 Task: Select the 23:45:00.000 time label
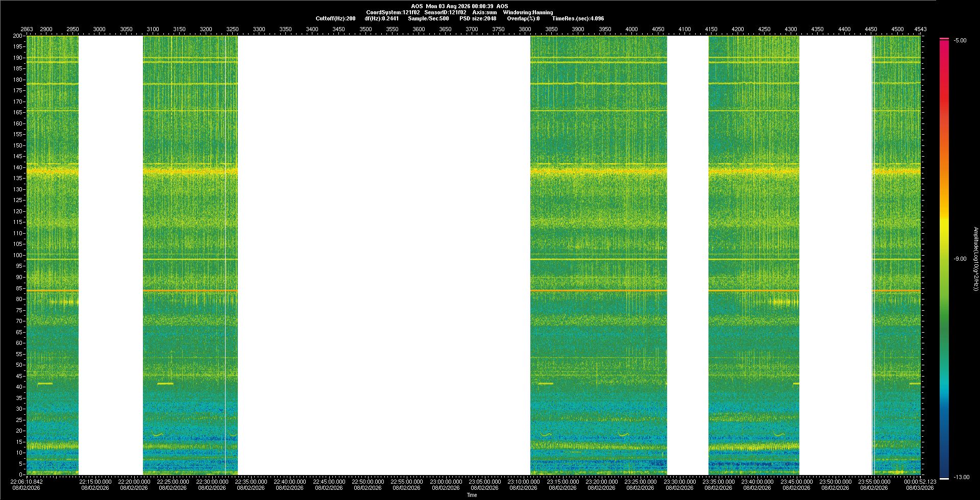797,481
